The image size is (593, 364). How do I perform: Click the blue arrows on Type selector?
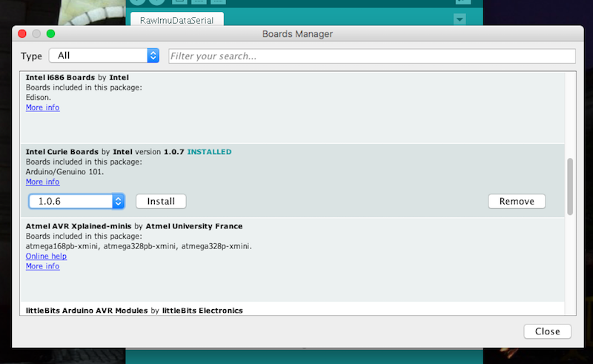click(x=153, y=56)
